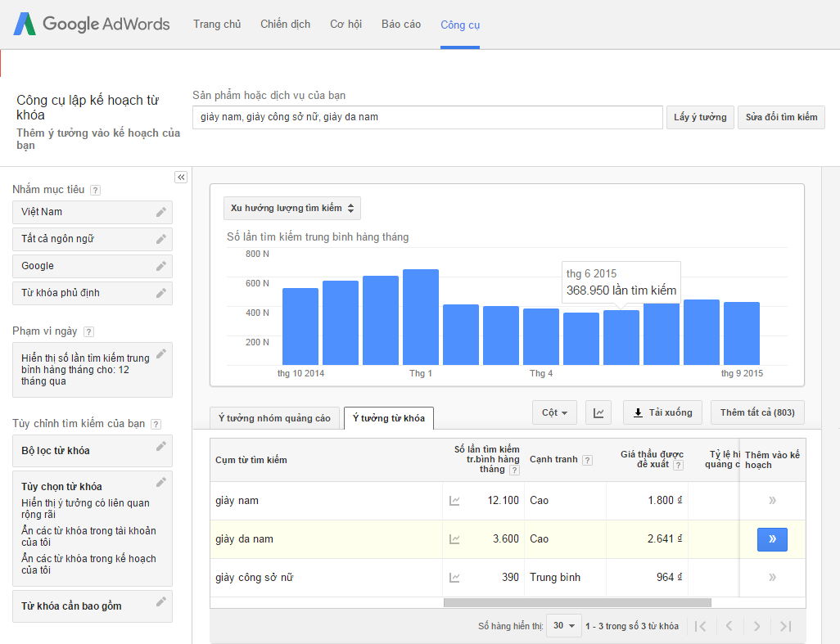Open the Xu hướng lượng tìm kiếm selector

tap(290, 208)
